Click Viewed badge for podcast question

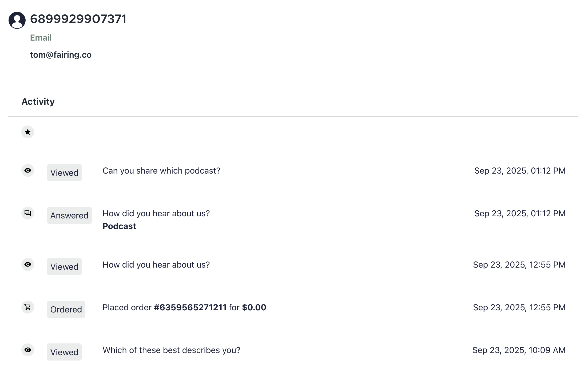coord(64,173)
